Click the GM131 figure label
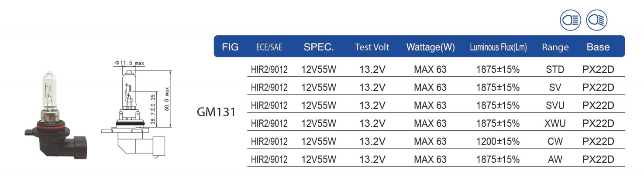The height and width of the screenshot is (183, 644). coord(217,112)
